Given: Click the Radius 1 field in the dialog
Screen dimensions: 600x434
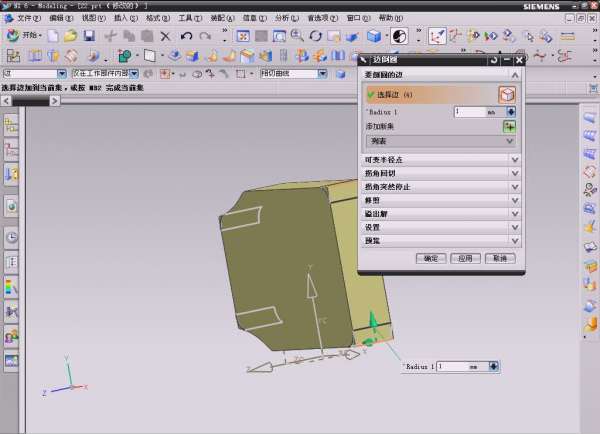Looking at the screenshot, I should point(468,112).
